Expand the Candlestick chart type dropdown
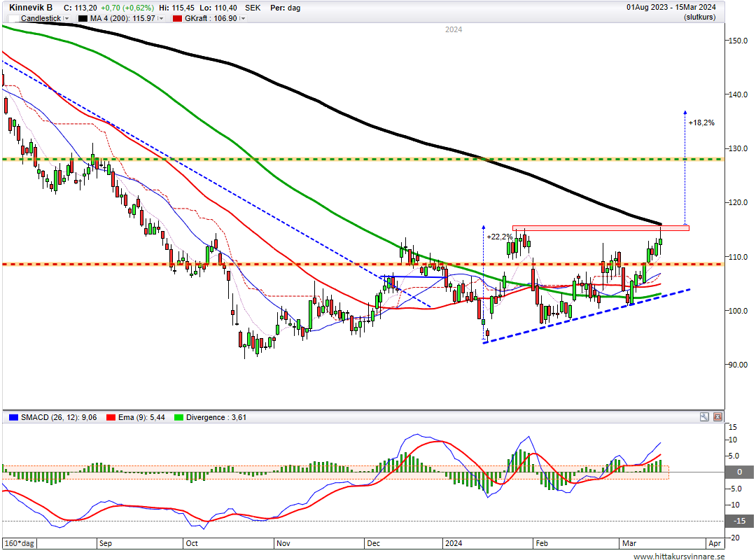The image size is (756, 560). (66, 18)
